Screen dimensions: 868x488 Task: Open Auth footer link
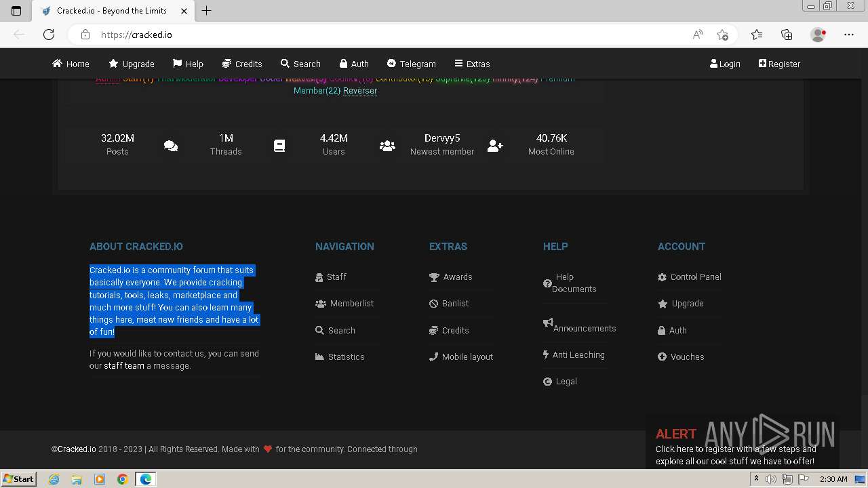672,331
